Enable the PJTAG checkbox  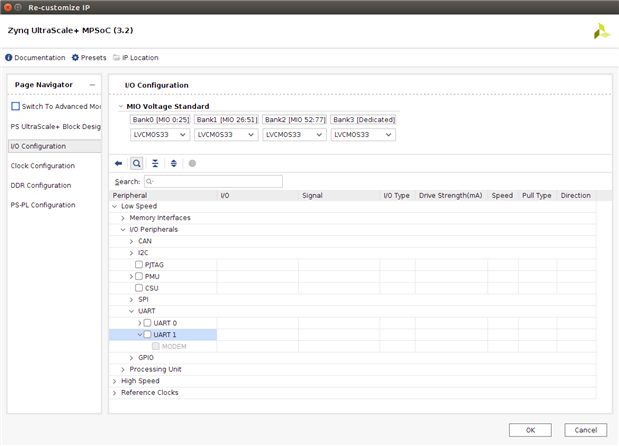(139, 265)
